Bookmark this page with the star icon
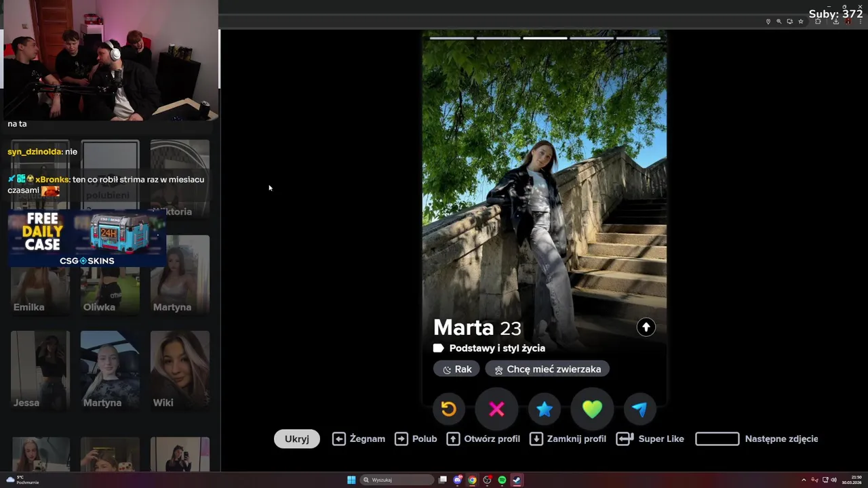The width and height of the screenshot is (868, 488). [800, 22]
